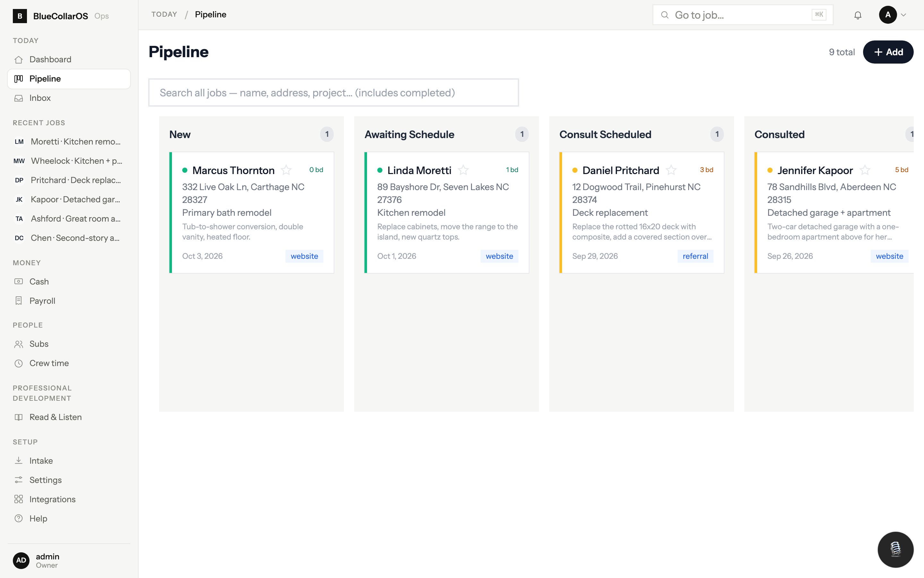Open recent job Moretti Kitchen remodel
Image resolution: width=924 pixels, height=578 pixels.
[69, 141]
